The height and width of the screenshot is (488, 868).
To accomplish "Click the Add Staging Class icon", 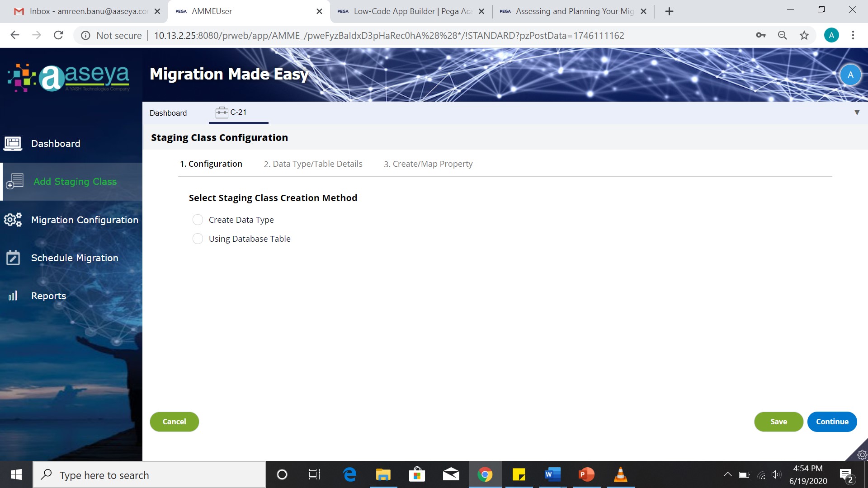I will pos(14,182).
